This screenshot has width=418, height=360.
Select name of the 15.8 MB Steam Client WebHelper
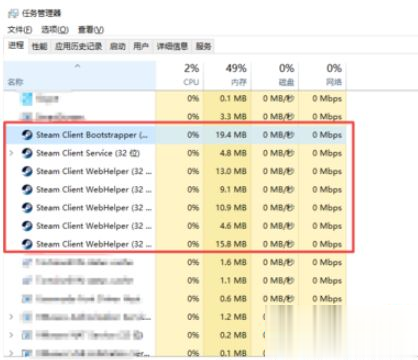coord(94,244)
